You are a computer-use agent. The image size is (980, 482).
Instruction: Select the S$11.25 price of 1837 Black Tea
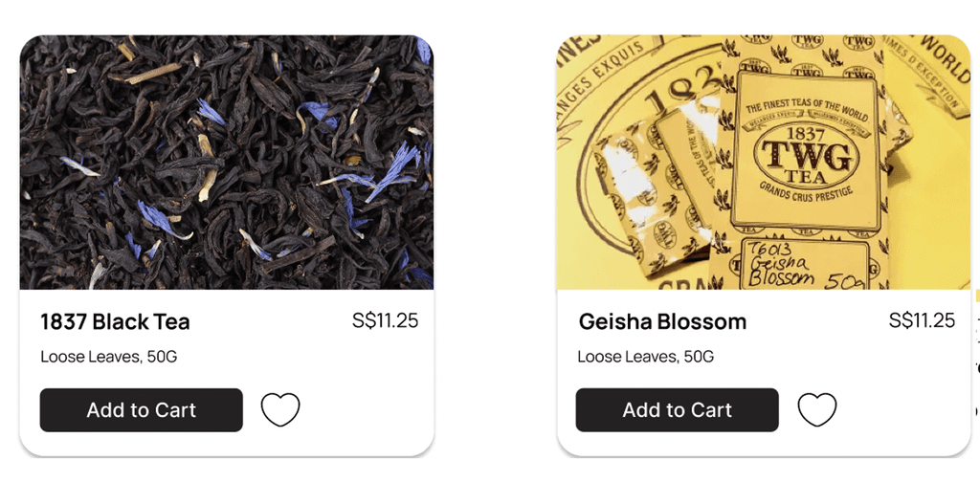tap(385, 321)
